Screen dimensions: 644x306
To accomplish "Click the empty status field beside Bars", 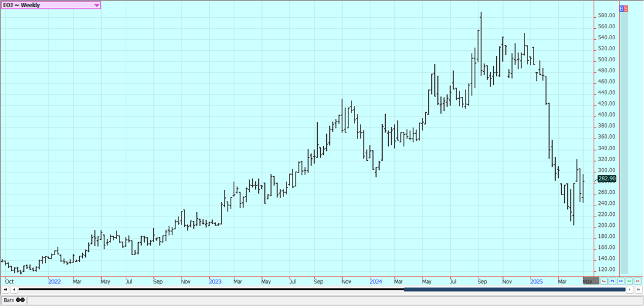I will pos(334,300).
